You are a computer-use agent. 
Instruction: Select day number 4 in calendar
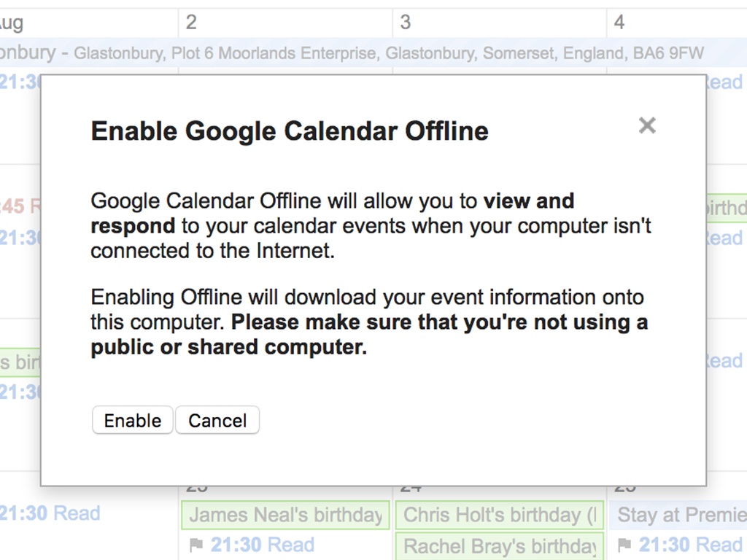pyautogui.click(x=619, y=23)
